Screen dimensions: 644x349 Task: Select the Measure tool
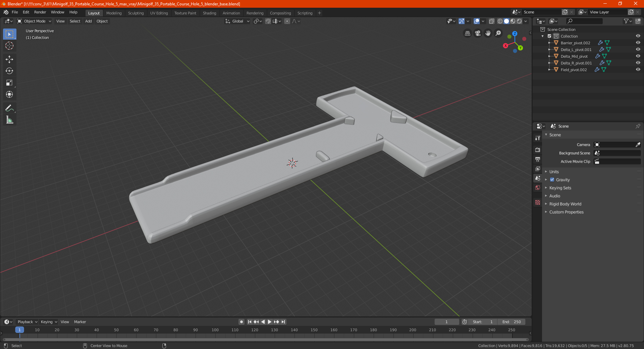[x=9, y=120]
